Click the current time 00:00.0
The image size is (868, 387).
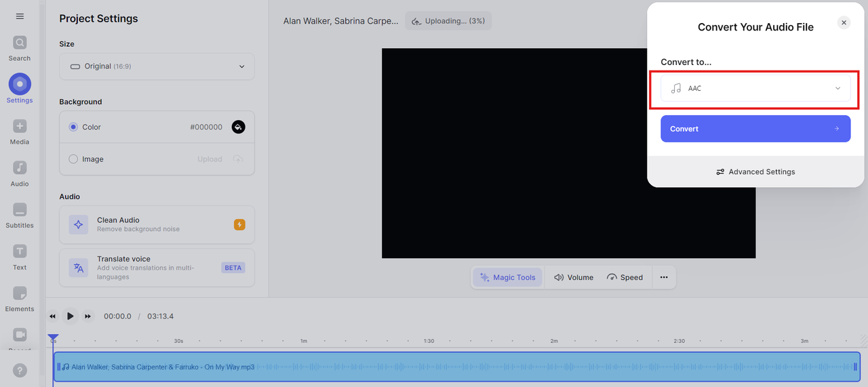[117, 317]
